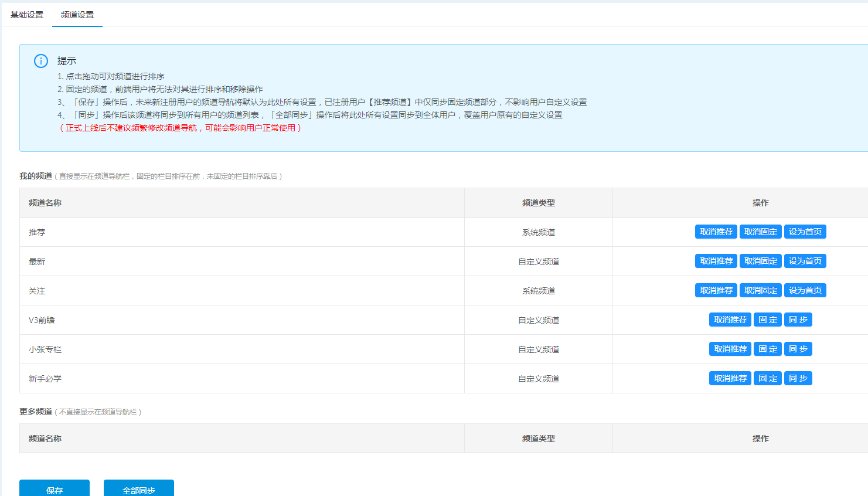
Task: Select the 最新 channel name cell
Action: click(242, 261)
